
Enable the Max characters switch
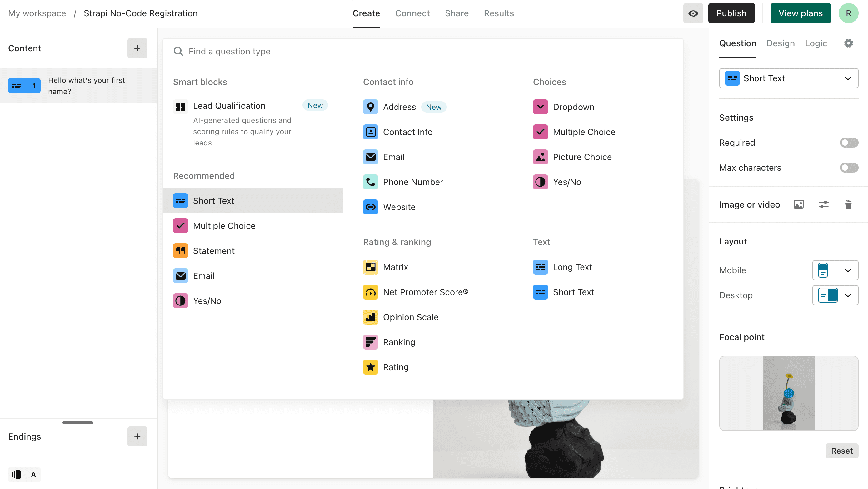[849, 168]
